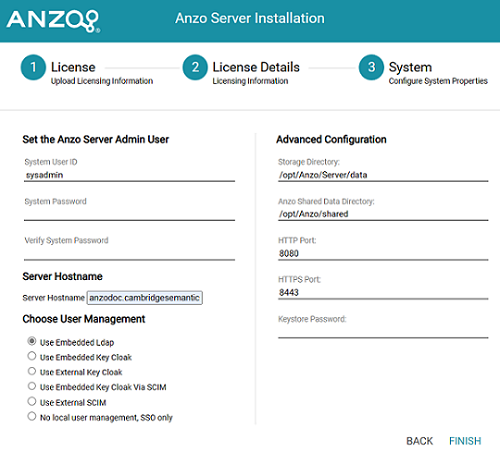Go BACK to previous step
Image resolution: width=500 pixels, height=452 pixels.
[x=419, y=441]
